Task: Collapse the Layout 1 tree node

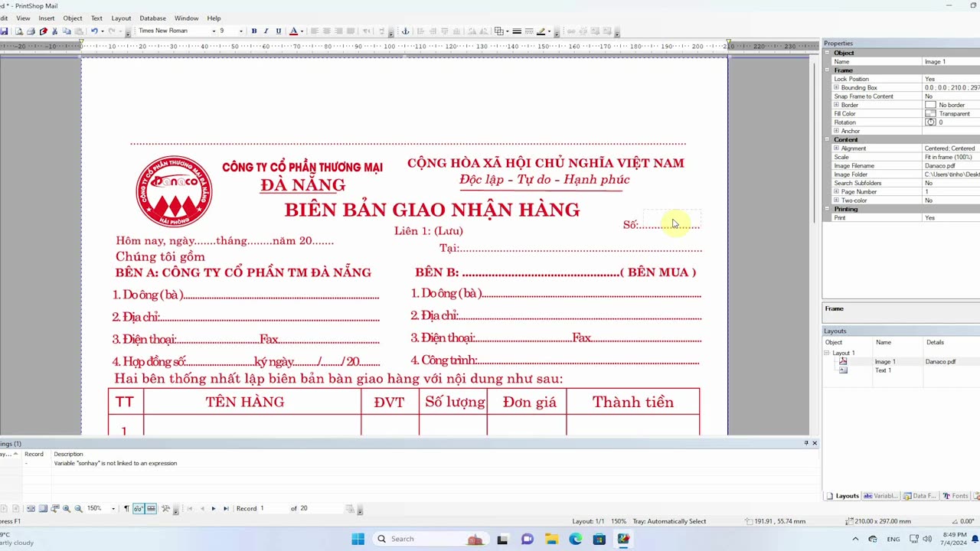Action: point(827,354)
